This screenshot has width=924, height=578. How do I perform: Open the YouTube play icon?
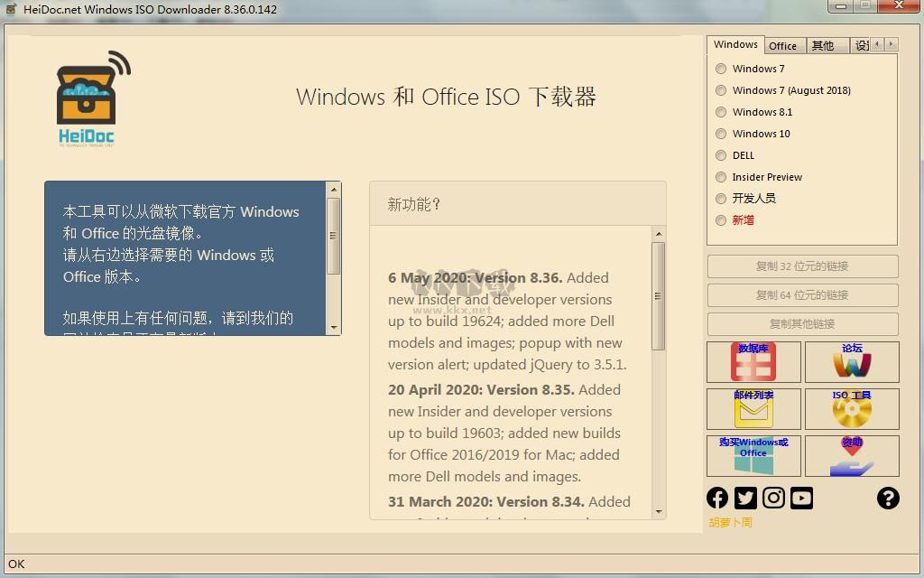point(801,499)
